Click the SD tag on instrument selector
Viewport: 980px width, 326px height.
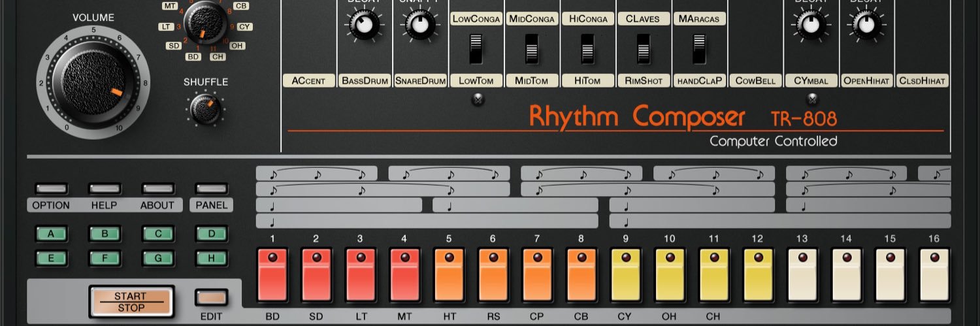(x=174, y=46)
